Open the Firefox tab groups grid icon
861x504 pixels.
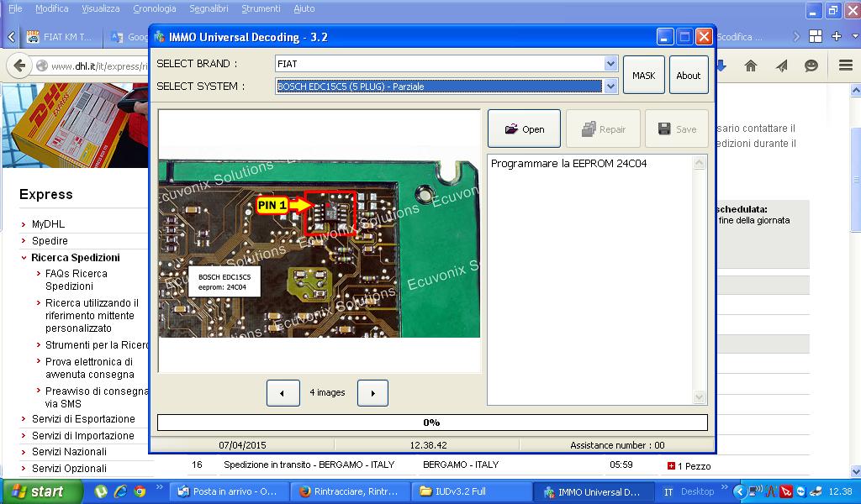coord(816,36)
